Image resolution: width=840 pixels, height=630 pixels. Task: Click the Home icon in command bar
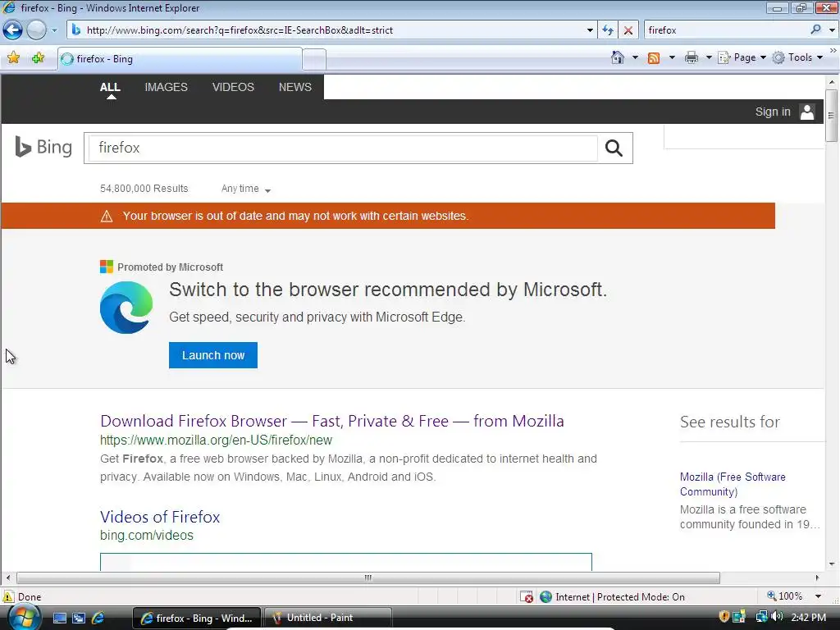(x=618, y=57)
